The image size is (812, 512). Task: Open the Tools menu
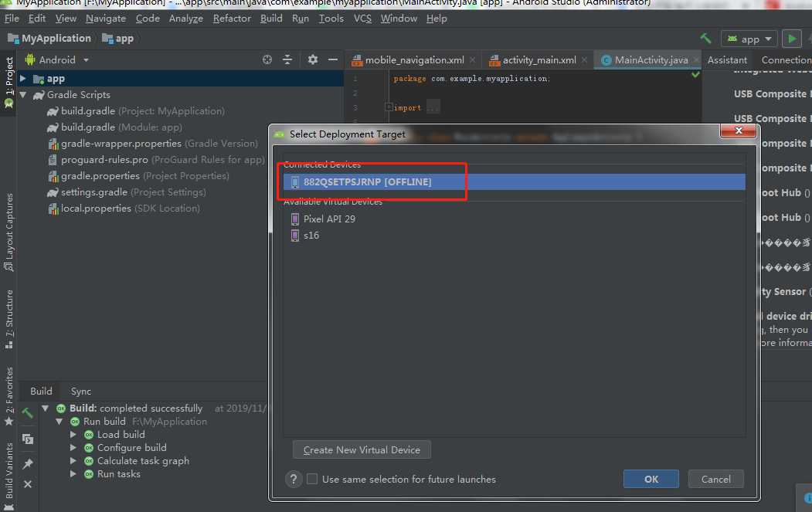click(x=331, y=18)
